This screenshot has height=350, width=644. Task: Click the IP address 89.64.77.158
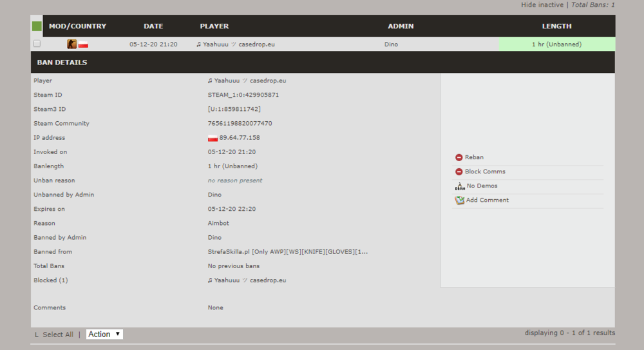click(x=240, y=138)
